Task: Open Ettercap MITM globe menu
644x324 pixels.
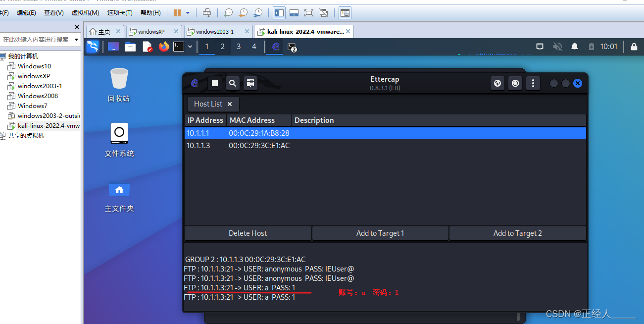Action: coord(497,83)
